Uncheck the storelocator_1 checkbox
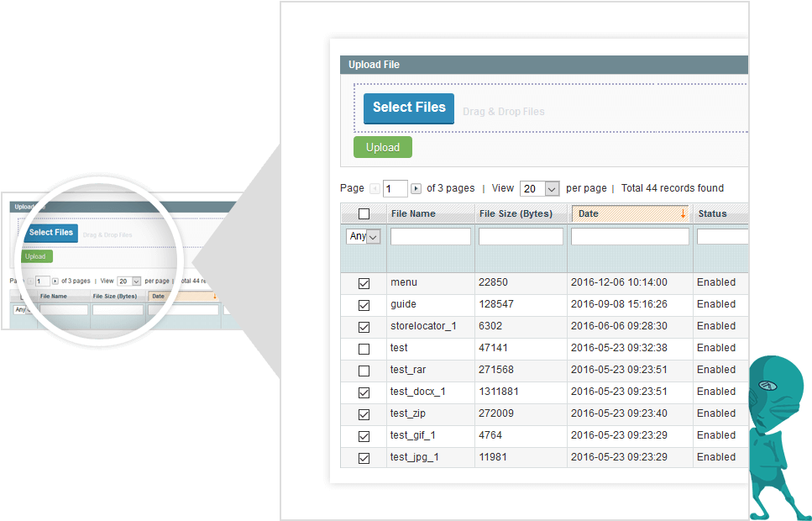This screenshot has width=812, height=521. click(x=364, y=326)
